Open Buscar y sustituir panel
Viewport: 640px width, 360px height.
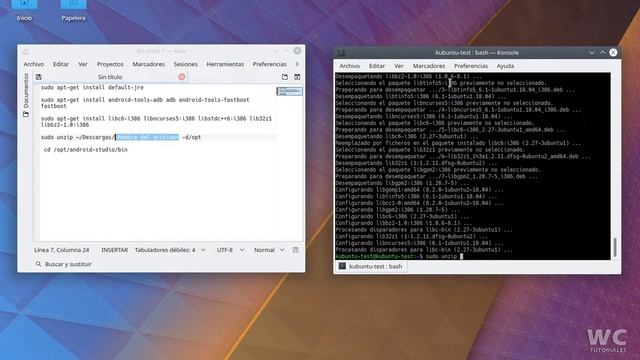click(x=68, y=264)
